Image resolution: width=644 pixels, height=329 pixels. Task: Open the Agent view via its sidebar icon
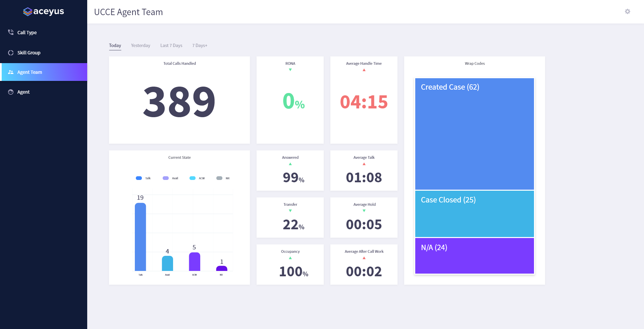click(x=11, y=92)
